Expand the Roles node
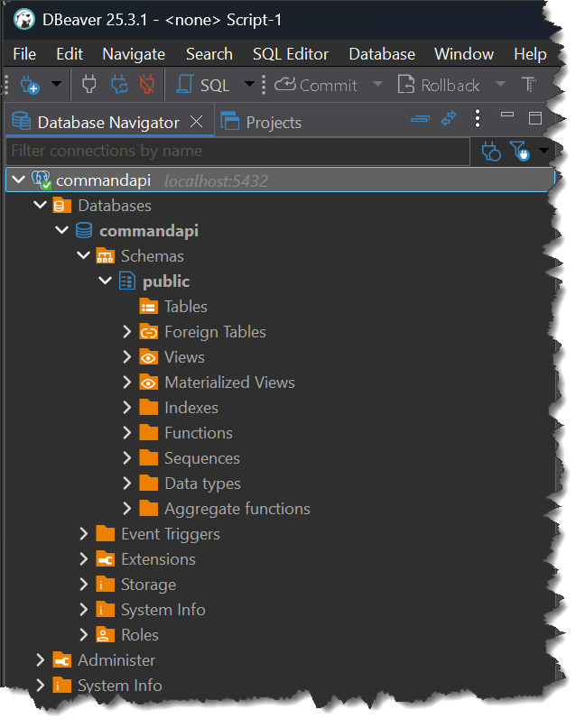Image resolution: width=585 pixels, height=728 pixels. pos(84,634)
